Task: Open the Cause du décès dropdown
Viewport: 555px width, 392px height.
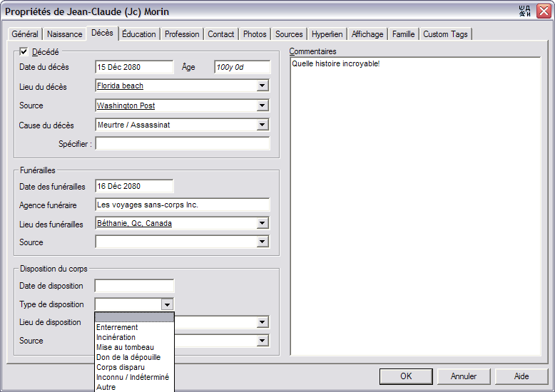Action: click(x=262, y=125)
